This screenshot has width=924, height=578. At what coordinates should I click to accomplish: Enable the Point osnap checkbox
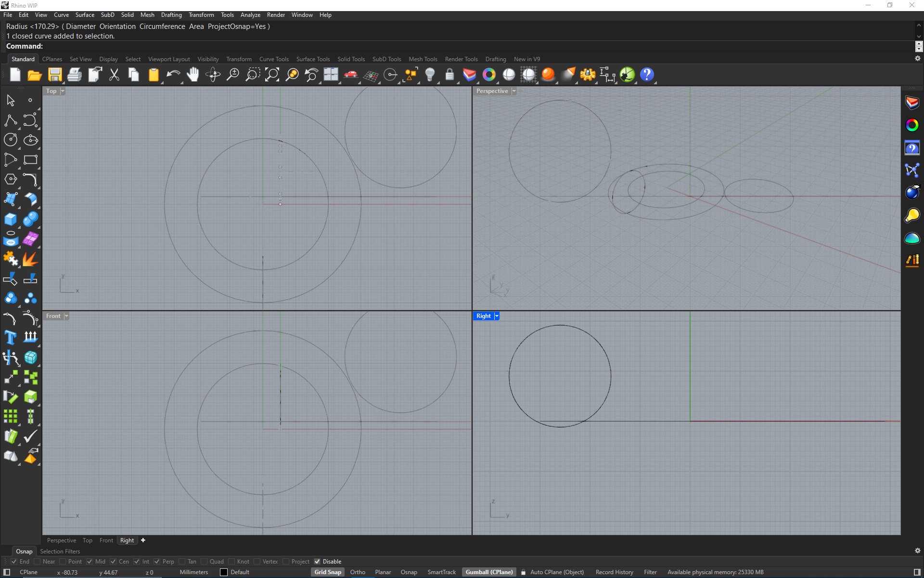(63, 562)
